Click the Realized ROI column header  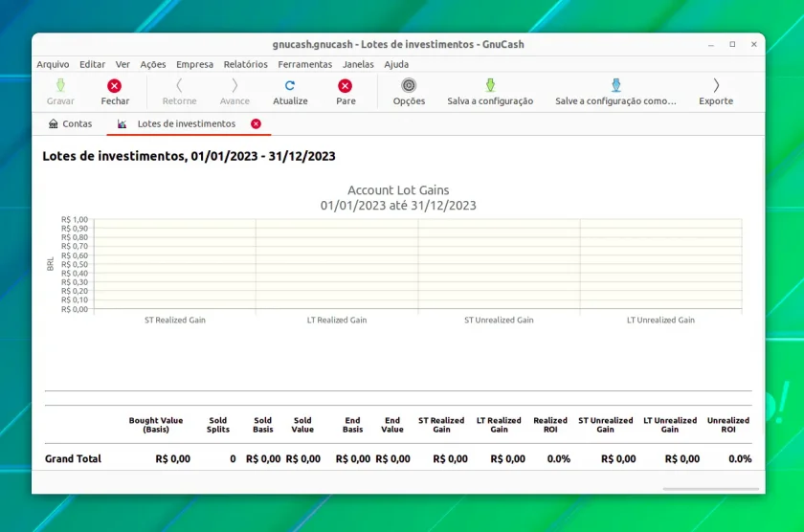[550, 425]
